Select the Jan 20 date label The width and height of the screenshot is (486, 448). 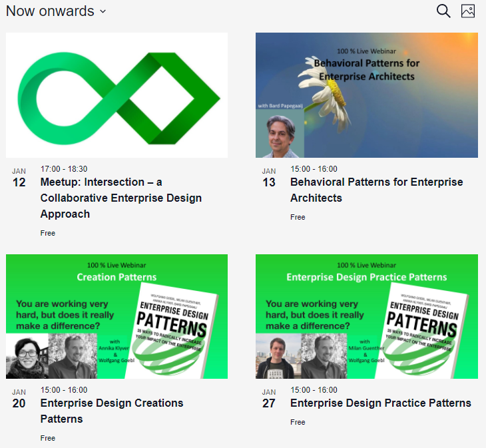click(x=19, y=399)
